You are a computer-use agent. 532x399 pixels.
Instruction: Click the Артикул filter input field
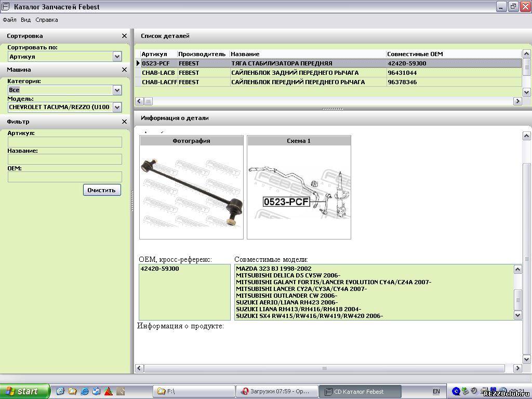pyautogui.click(x=64, y=142)
